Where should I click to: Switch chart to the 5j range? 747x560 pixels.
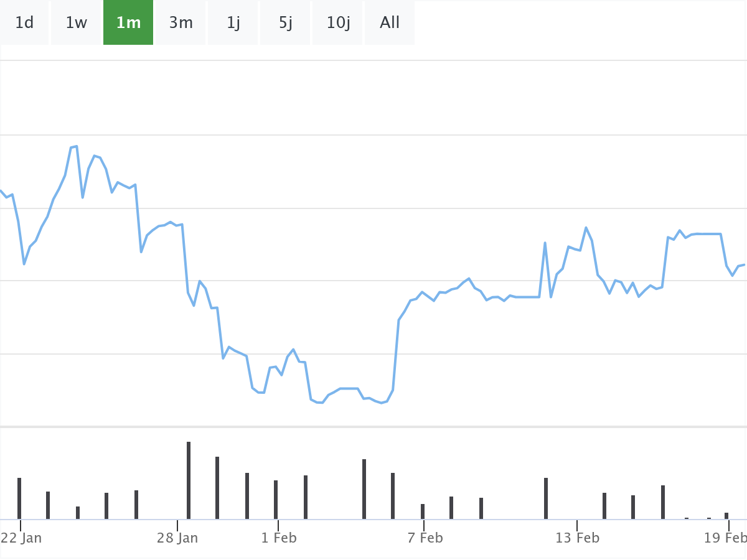[x=286, y=23]
